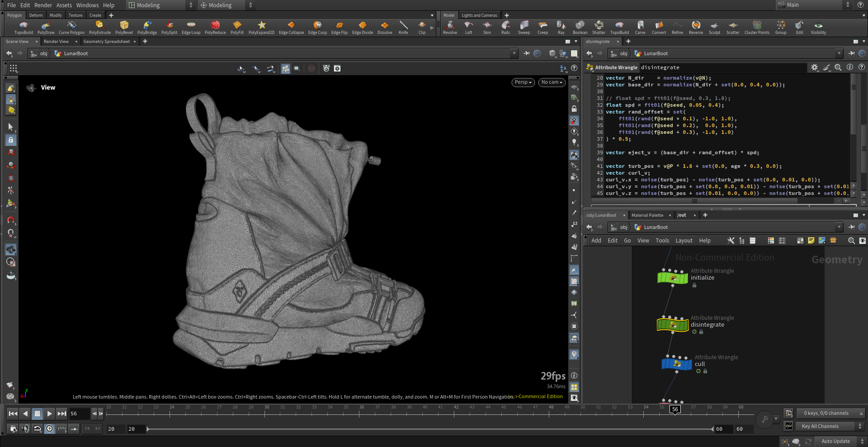Click the Layout menu in network editor

684,241
